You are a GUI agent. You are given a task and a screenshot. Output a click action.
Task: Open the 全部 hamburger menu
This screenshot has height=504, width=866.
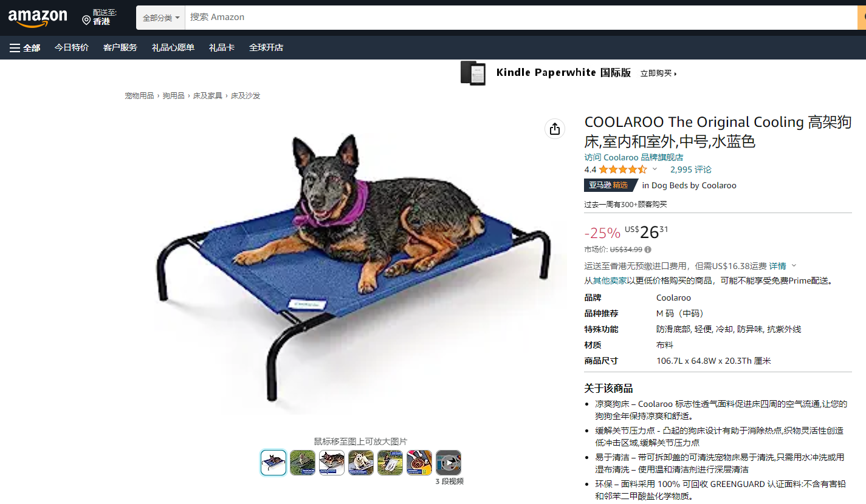[25, 47]
